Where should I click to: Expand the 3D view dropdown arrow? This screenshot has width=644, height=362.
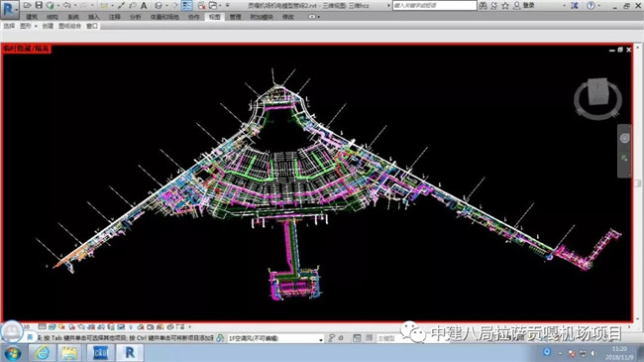point(166,5)
